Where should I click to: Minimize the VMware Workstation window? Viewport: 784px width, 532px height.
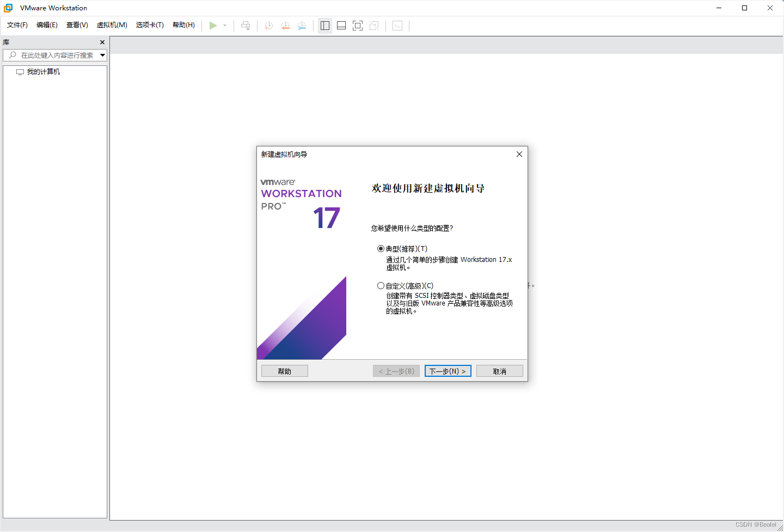pos(719,8)
